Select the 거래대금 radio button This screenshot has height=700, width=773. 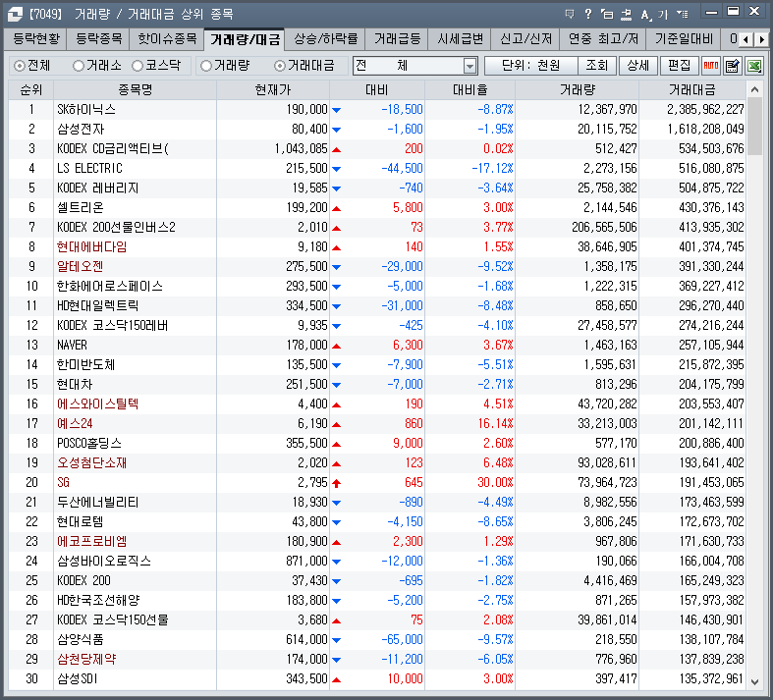pos(280,66)
